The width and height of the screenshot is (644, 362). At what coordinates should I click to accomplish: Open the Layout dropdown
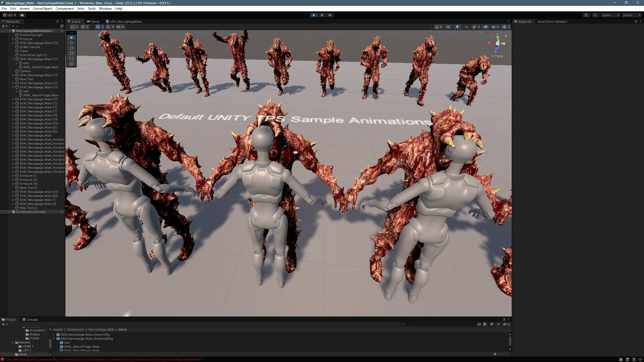point(630,15)
